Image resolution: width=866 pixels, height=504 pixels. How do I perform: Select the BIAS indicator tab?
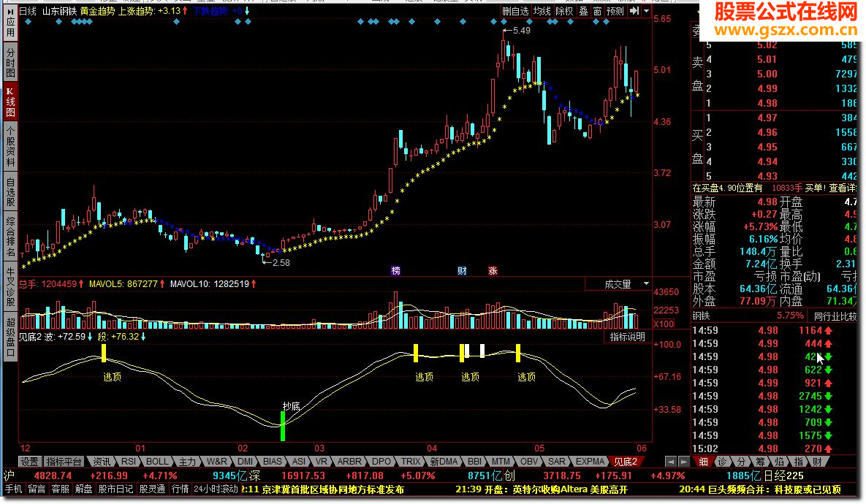tap(273, 462)
